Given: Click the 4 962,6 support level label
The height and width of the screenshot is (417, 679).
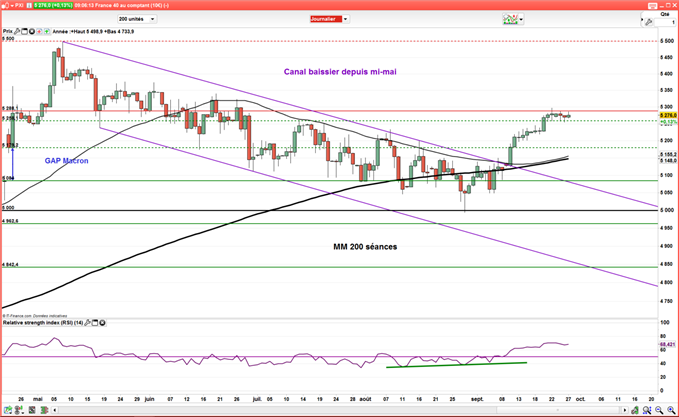Looking at the screenshot, I should [10, 221].
